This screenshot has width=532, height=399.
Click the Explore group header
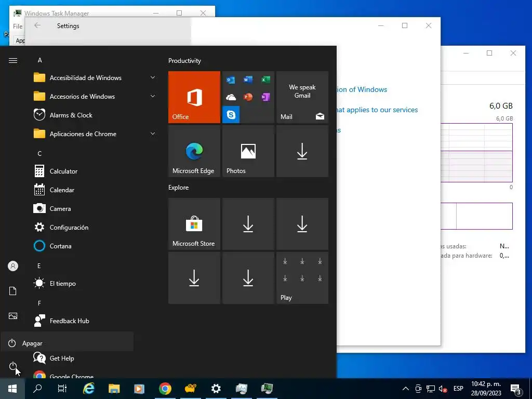click(179, 187)
